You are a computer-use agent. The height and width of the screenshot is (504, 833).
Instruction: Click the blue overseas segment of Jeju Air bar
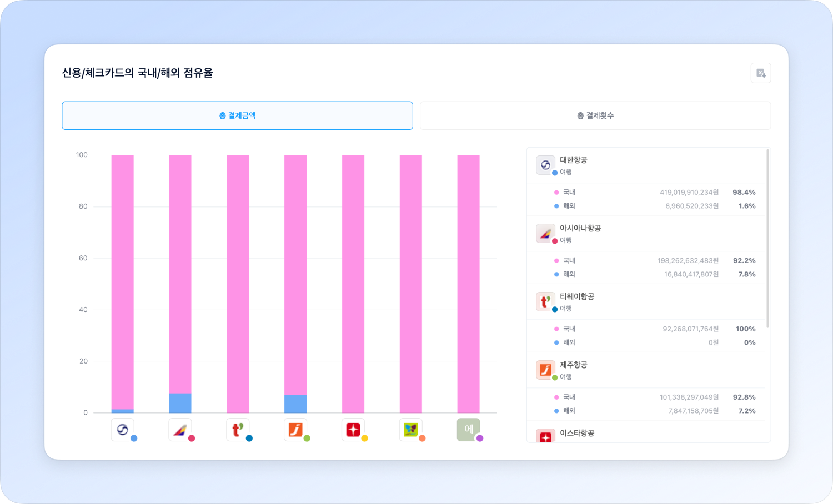[295, 404]
